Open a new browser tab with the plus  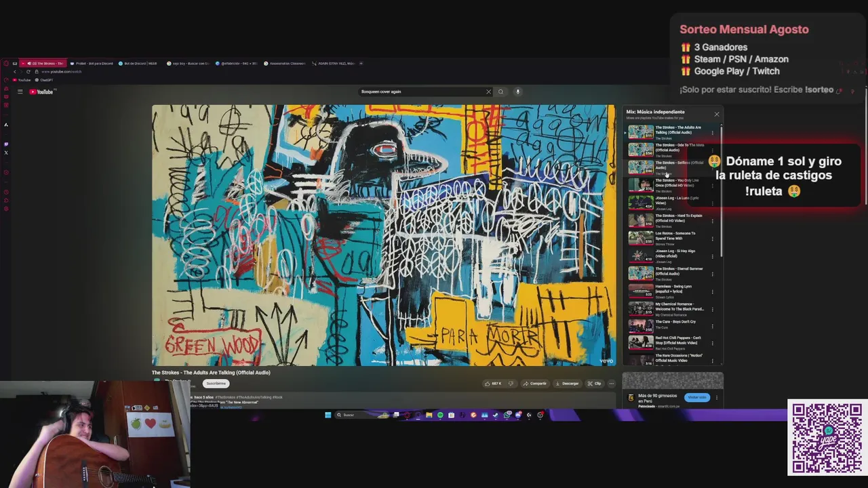(361, 63)
